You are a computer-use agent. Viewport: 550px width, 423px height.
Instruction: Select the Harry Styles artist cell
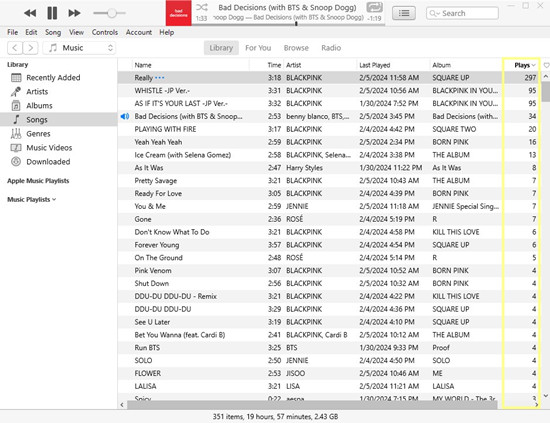304,168
